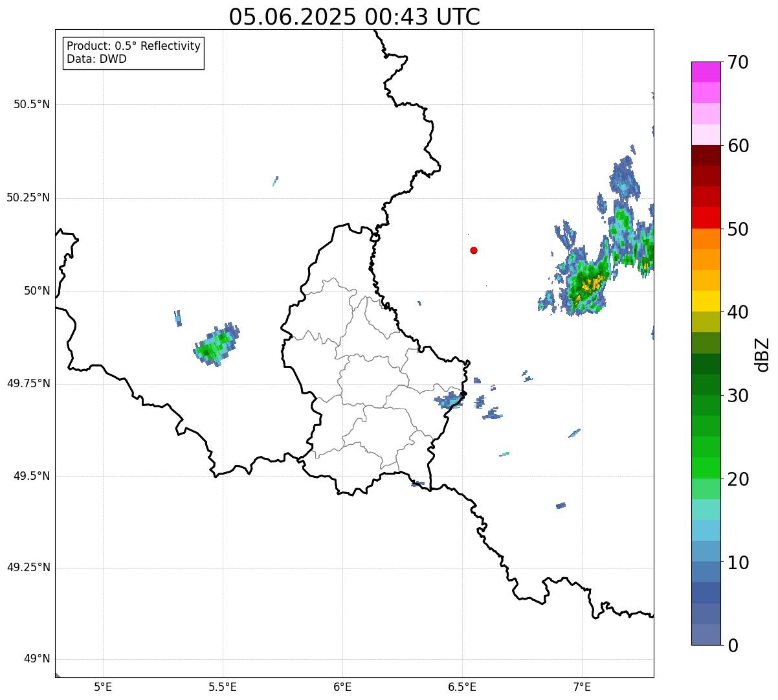Click the '50.5°N' latitude label

32,104
